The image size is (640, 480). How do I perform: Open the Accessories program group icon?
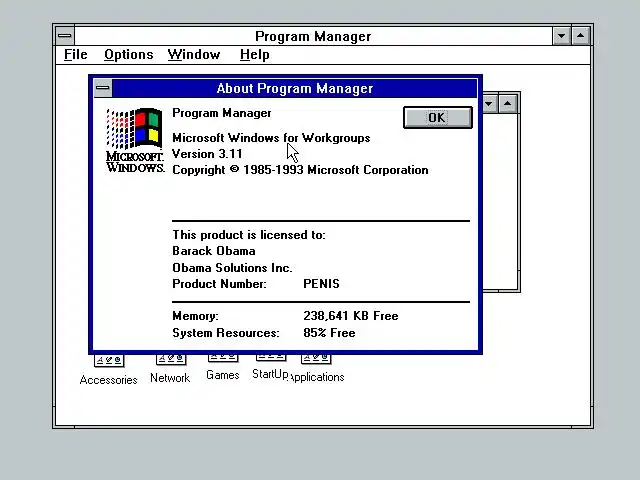point(109,371)
